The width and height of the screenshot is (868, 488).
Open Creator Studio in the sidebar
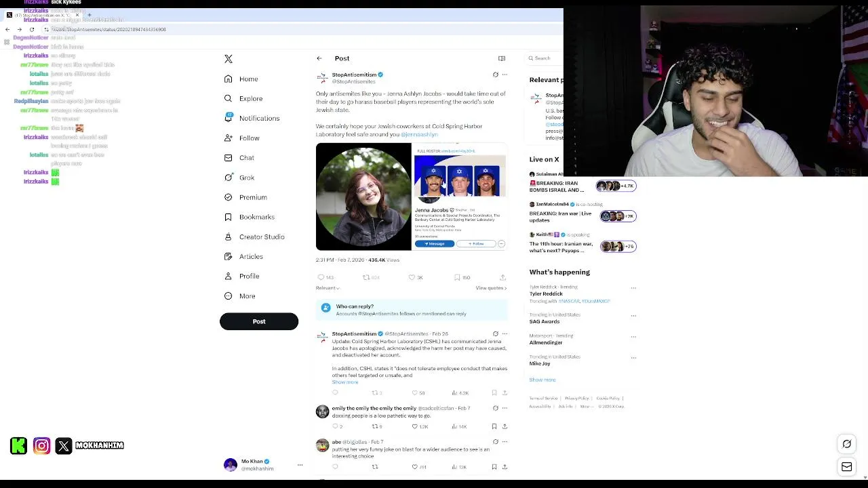[x=254, y=237]
